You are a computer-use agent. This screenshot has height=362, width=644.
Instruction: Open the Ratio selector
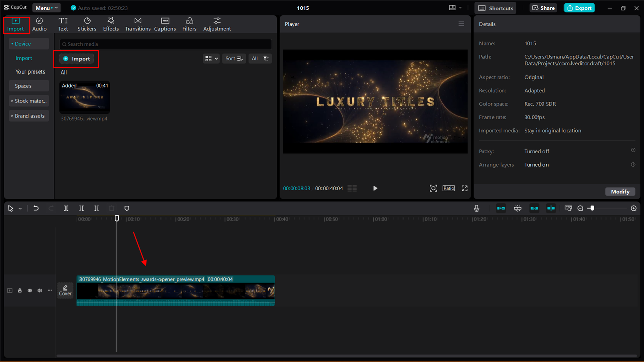coord(449,188)
